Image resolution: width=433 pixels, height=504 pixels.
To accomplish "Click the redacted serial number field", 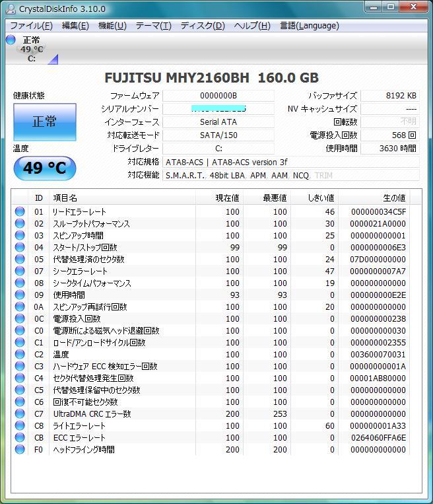I will [x=218, y=109].
